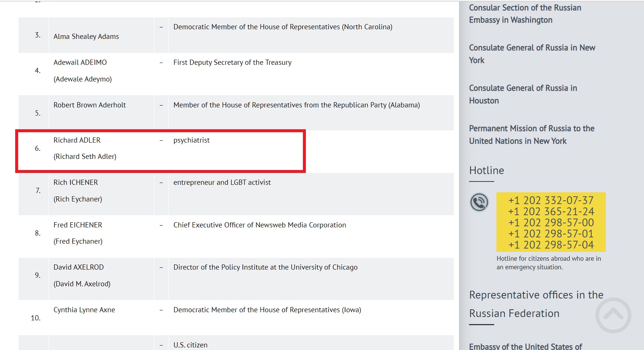
Task: Click row number 10.
Action: (36, 318)
